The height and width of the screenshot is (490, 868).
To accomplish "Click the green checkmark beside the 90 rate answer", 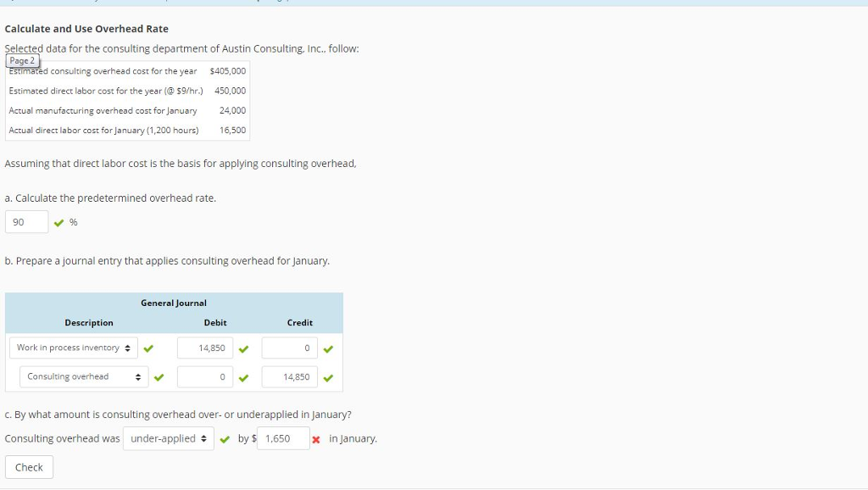I will coord(58,222).
